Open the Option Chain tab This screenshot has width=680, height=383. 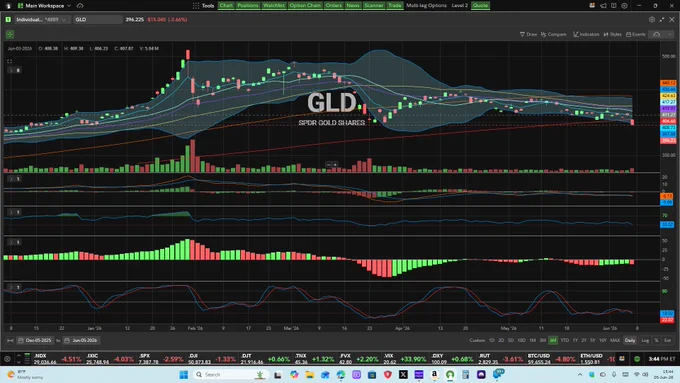[x=305, y=6]
